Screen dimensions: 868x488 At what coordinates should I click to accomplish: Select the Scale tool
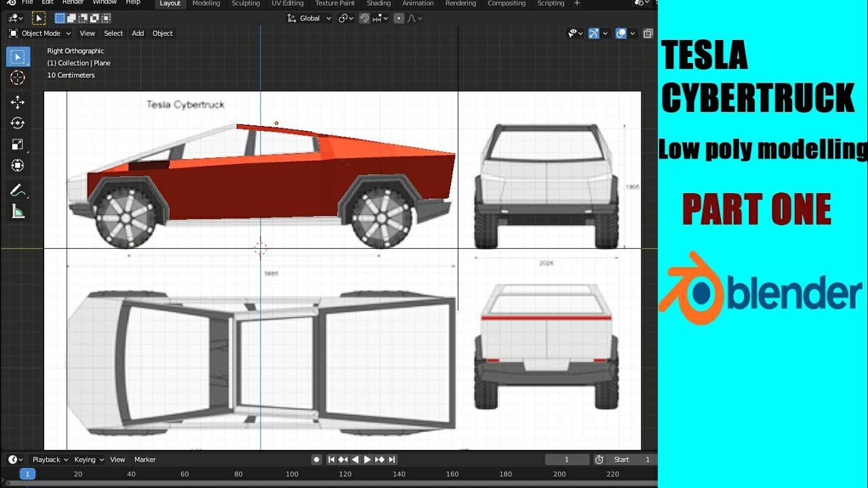pos(18,144)
